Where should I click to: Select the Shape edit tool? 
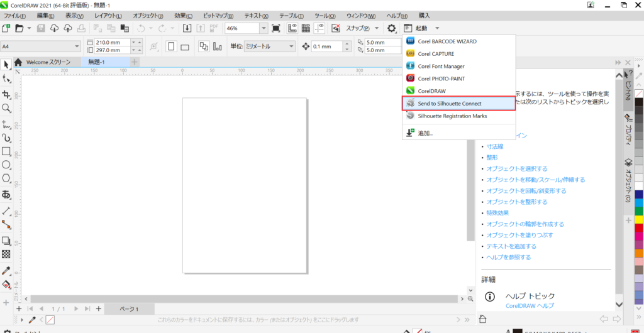[6, 79]
